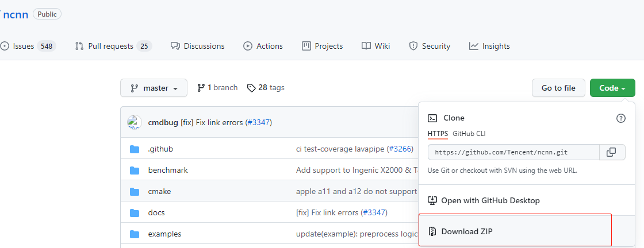Screen dimensions: 644x248
Task: Click the 25 pull requests counter badge
Action: pos(144,46)
